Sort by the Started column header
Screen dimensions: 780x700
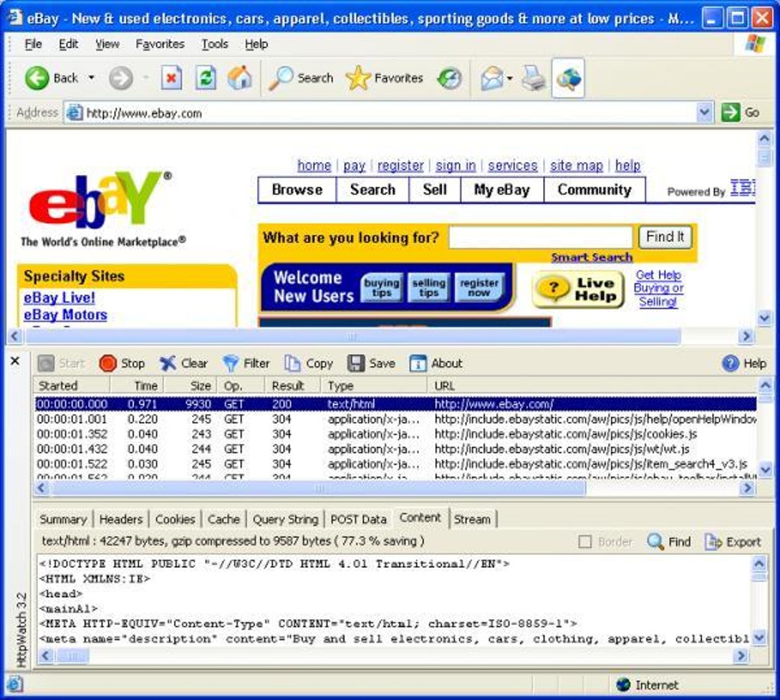[72, 386]
